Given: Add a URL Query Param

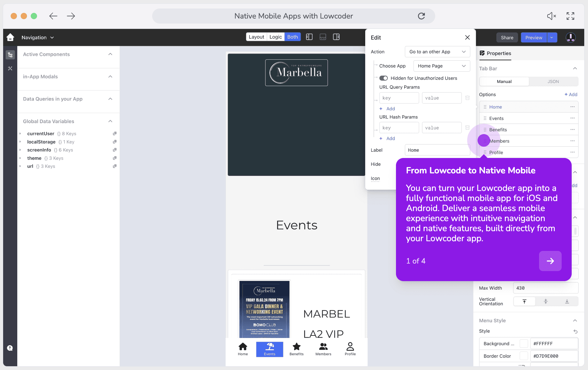Looking at the screenshot, I should tap(387, 109).
